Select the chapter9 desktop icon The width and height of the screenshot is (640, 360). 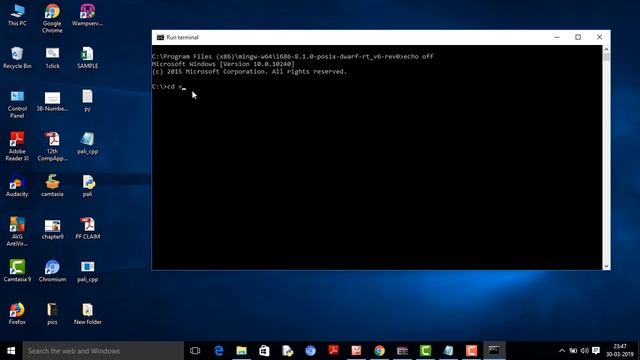pos(52,229)
